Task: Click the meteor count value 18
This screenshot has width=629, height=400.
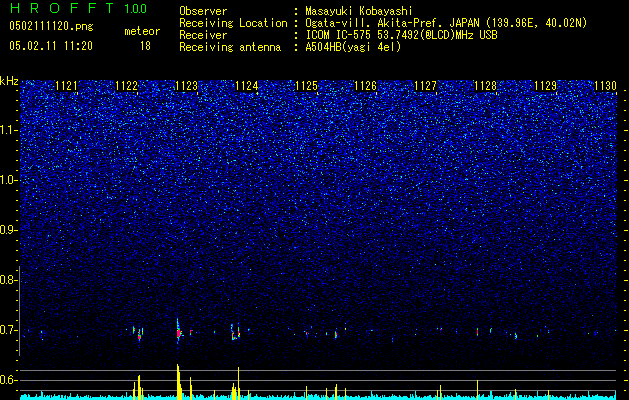Action: tap(145, 46)
